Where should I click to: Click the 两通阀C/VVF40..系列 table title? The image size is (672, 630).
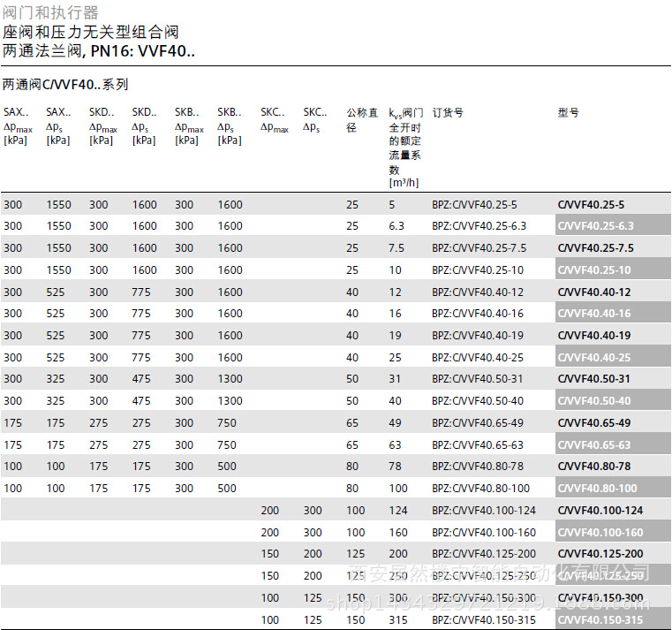tap(65, 85)
